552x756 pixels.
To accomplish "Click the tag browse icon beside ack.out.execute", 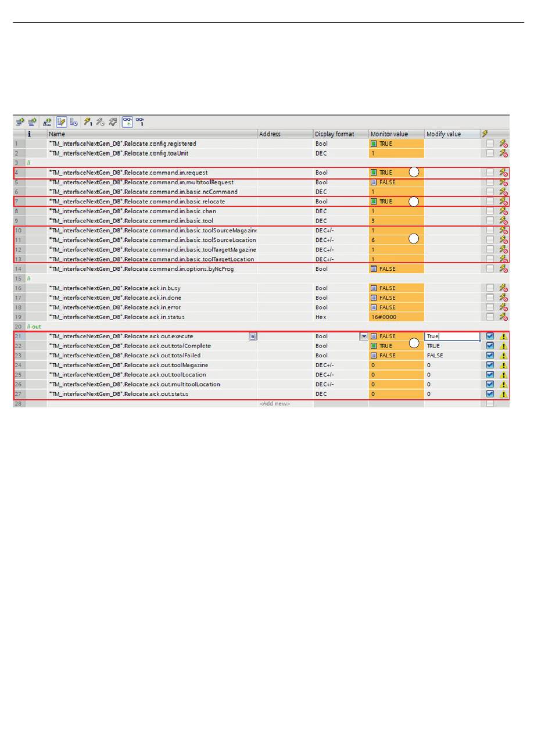I will tap(253, 336).
